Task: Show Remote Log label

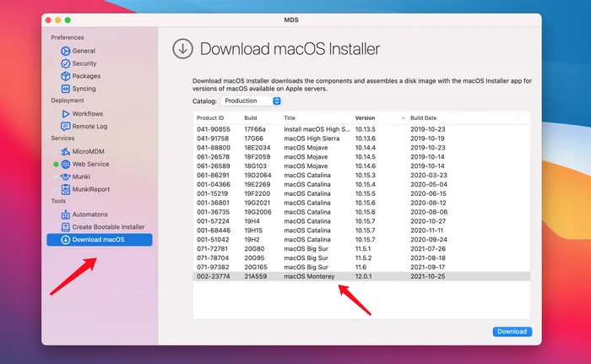Action: click(x=89, y=127)
